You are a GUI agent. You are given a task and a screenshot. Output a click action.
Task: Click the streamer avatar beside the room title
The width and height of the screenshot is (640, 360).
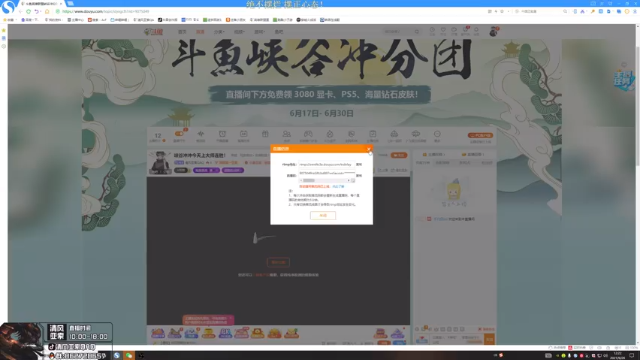tap(160, 162)
